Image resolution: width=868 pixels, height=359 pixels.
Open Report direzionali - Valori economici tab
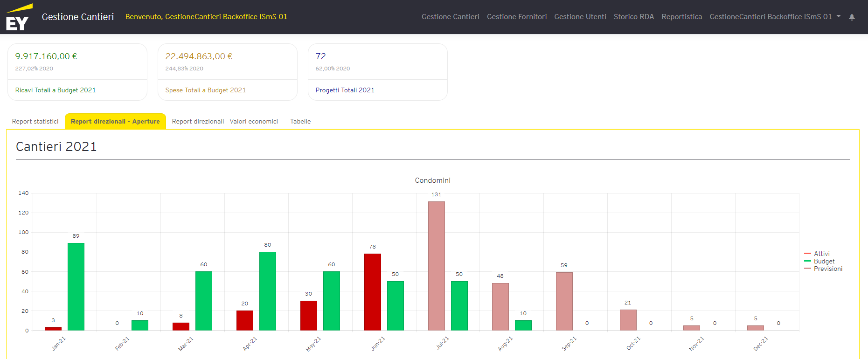(x=225, y=122)
